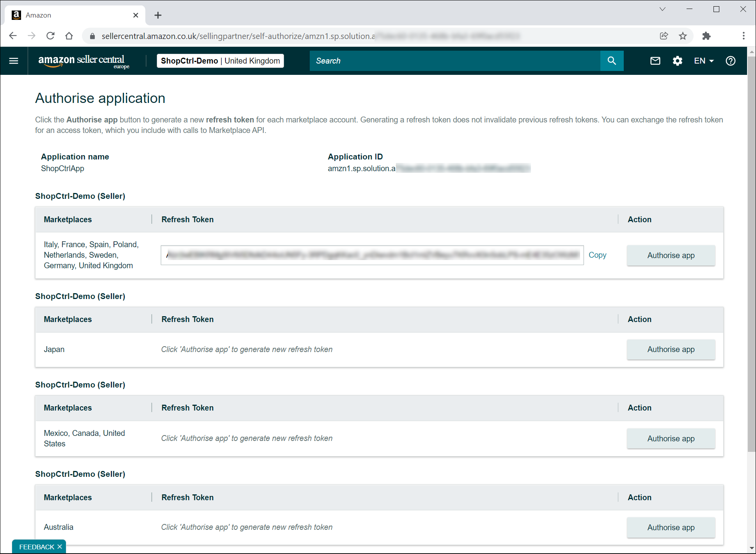Image resolution: width=756 pixels, height=554 pixels.
Task: Click the padlock site info icon
Action: tap(92, 36)
